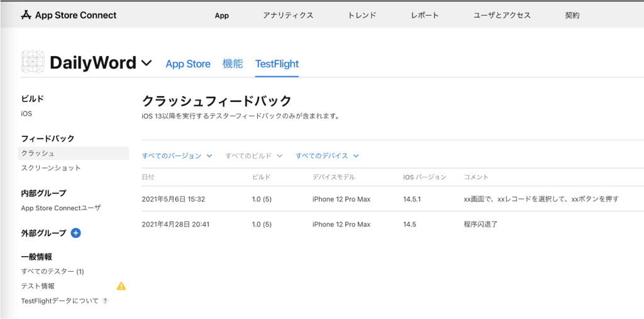Add external group with plus icon
644x319 pixels.
pos(75,233)
